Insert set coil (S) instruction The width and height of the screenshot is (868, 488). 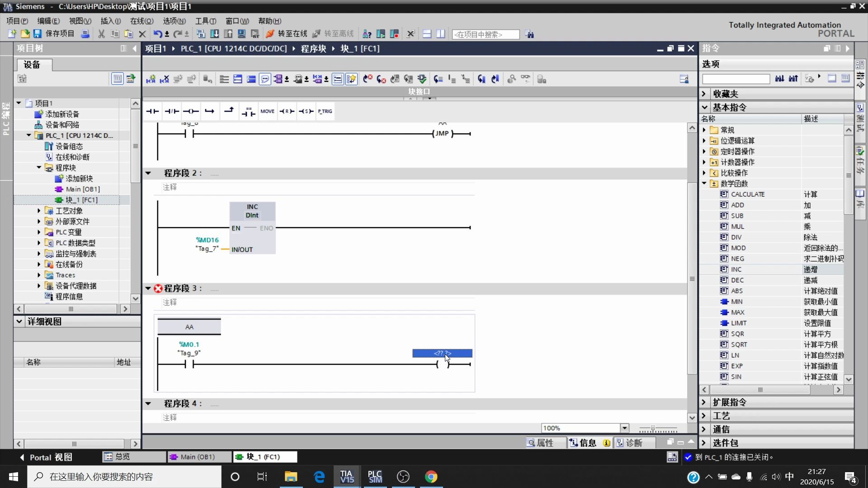pos(306,111)
